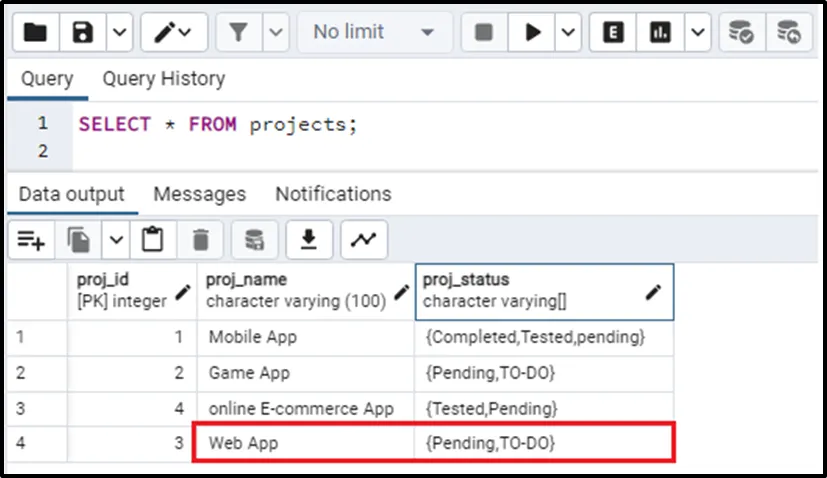Switch to the Messages tab

(x=200, y=194)
